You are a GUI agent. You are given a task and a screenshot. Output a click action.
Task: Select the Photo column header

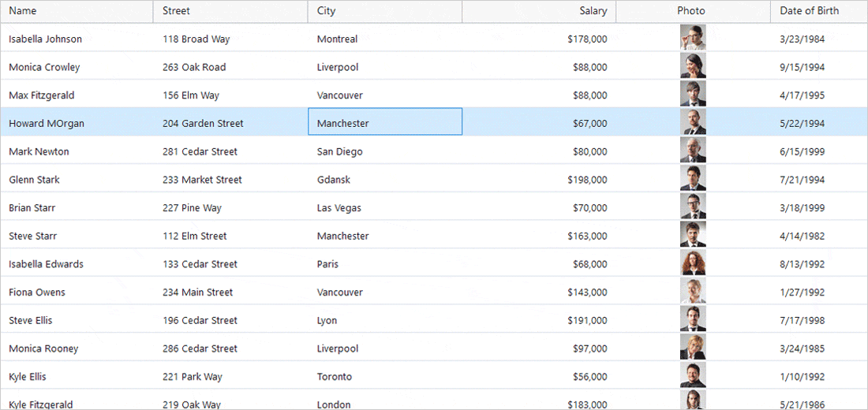pyautogui.click(x=690, y=11)
